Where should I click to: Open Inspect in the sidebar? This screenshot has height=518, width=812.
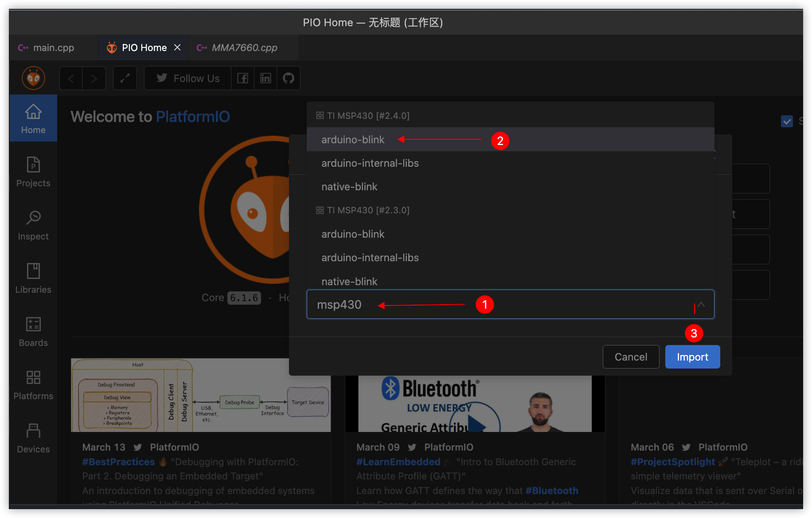pos(33,225)
